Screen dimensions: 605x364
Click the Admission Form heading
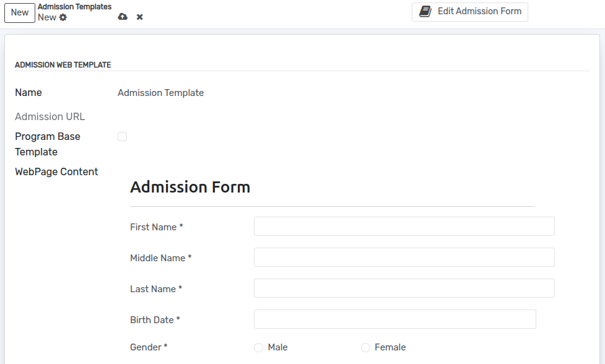point(190,187)
